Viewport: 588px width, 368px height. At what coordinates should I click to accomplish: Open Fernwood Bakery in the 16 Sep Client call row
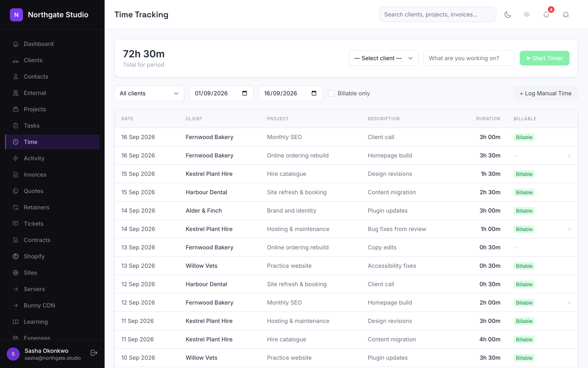pos(210,137)
